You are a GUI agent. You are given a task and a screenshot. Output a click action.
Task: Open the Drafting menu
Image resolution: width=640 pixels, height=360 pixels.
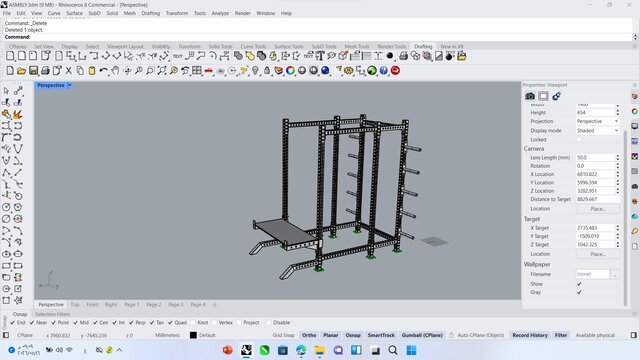pyautogui.click(x=151, y=13)
